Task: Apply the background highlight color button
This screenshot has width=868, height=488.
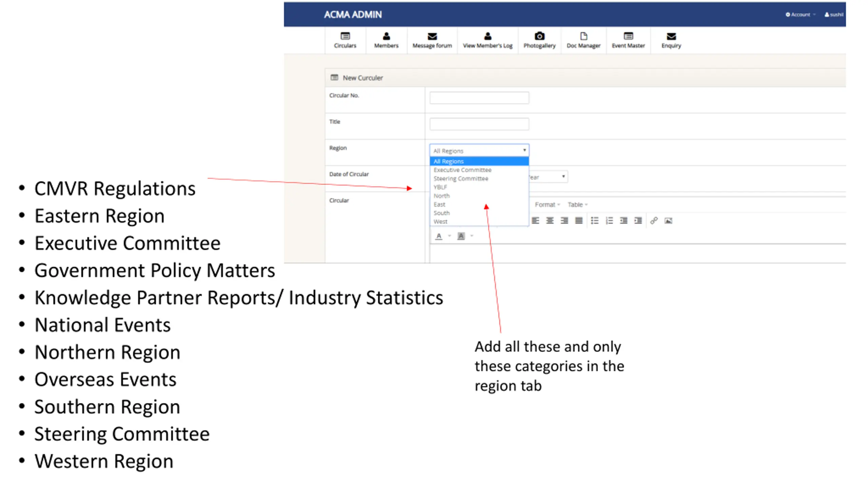Action: coord(461,236)
